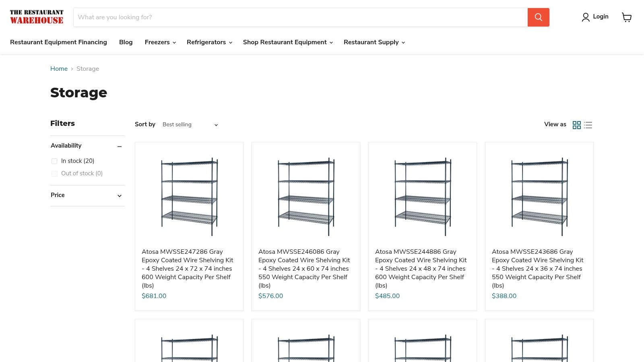This screenshot has width=644, height=362.
Task: Click the $681.00 price text
Action: (x=154, y=296)
